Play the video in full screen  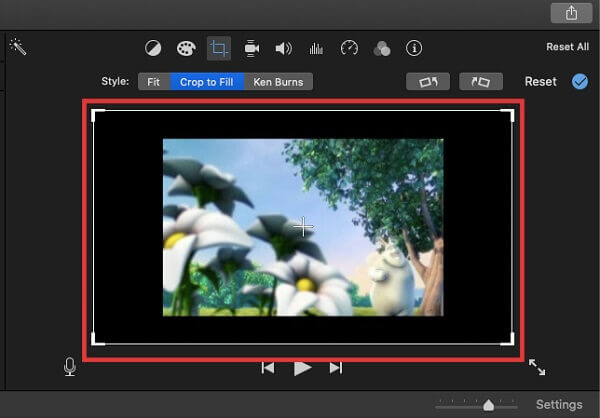coord(537,367)
